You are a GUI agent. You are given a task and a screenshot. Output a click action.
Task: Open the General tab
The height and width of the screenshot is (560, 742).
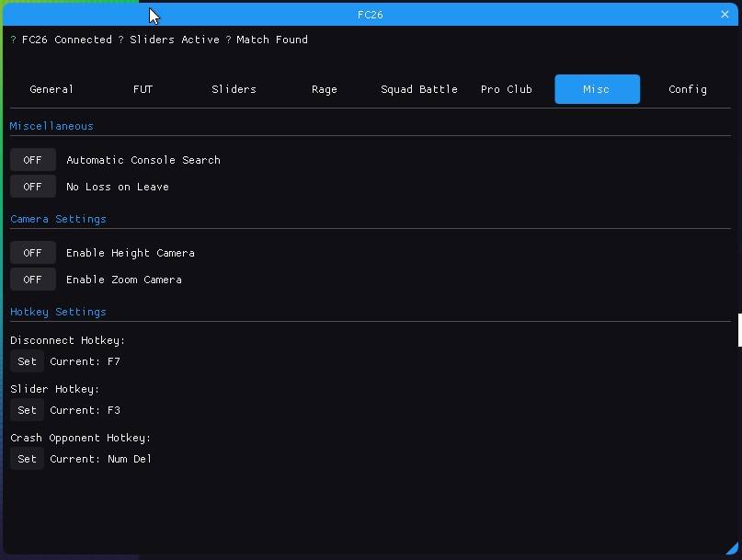click(51, 89)
